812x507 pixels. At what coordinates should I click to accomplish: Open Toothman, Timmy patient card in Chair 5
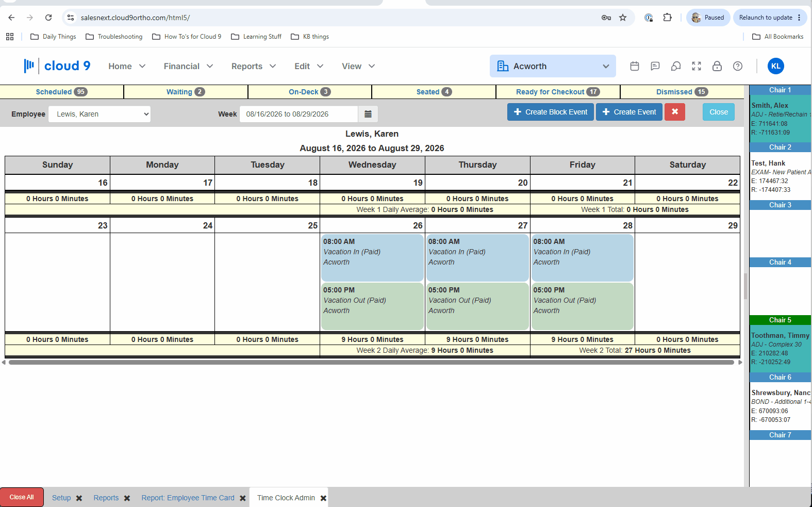tap(780, 349)
